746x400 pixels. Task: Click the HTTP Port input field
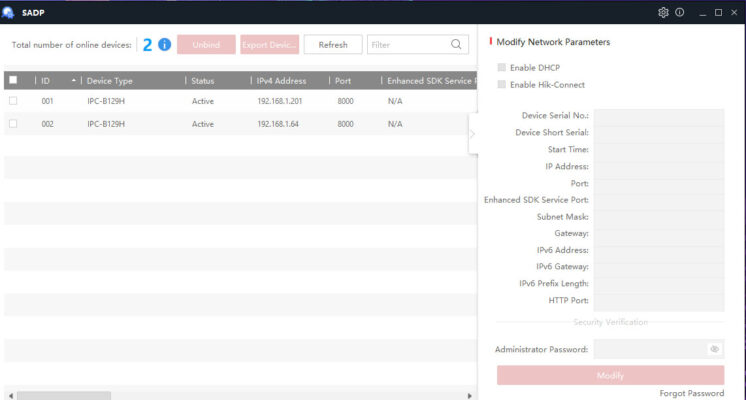pyautogui.click(x=659, y=301)
